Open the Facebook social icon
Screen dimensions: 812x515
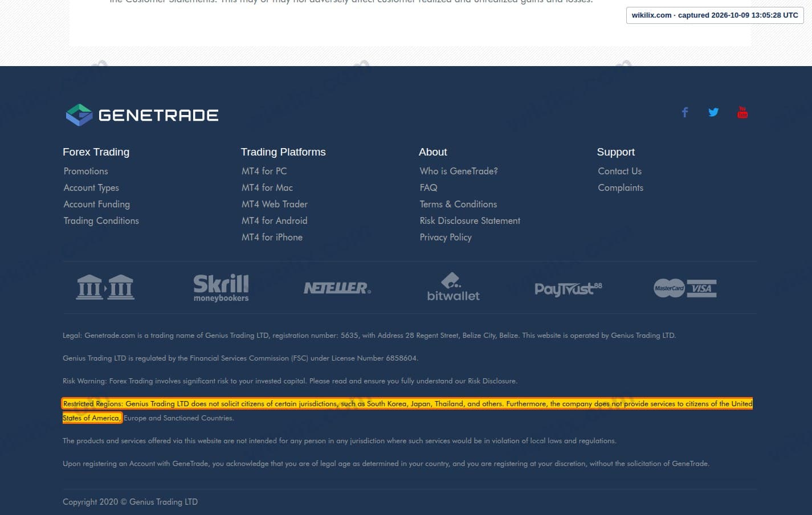[685, 112]
